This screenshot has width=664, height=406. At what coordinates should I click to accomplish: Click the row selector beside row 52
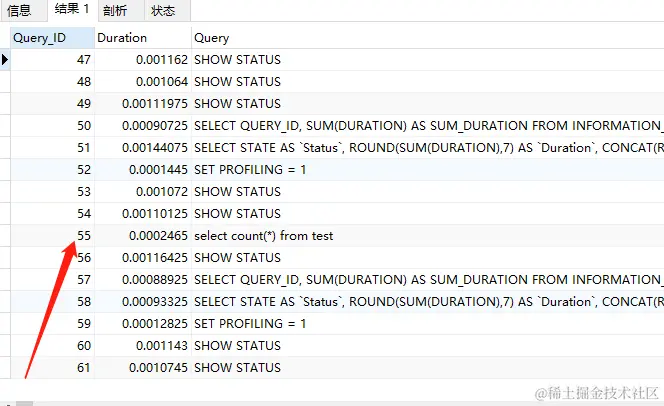pos(5,169)
